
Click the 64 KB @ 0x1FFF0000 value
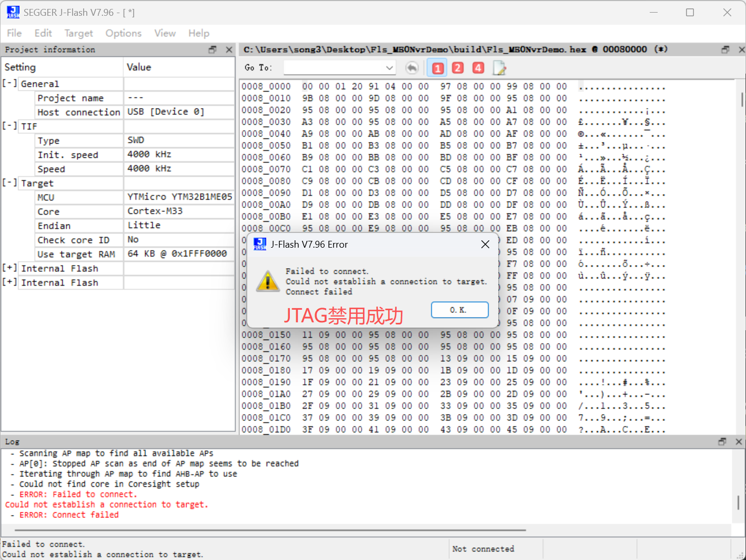(177, 253)
